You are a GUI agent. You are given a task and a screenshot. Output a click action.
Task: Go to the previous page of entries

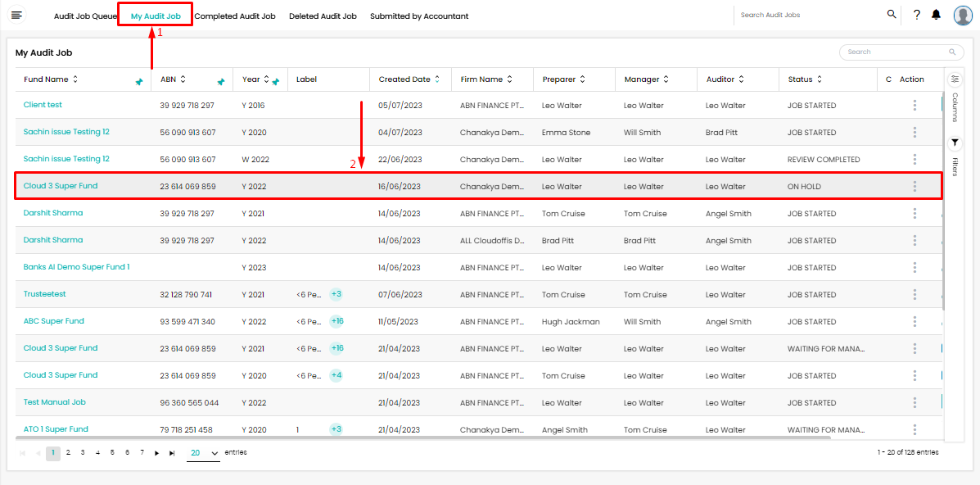pos(38,453)
